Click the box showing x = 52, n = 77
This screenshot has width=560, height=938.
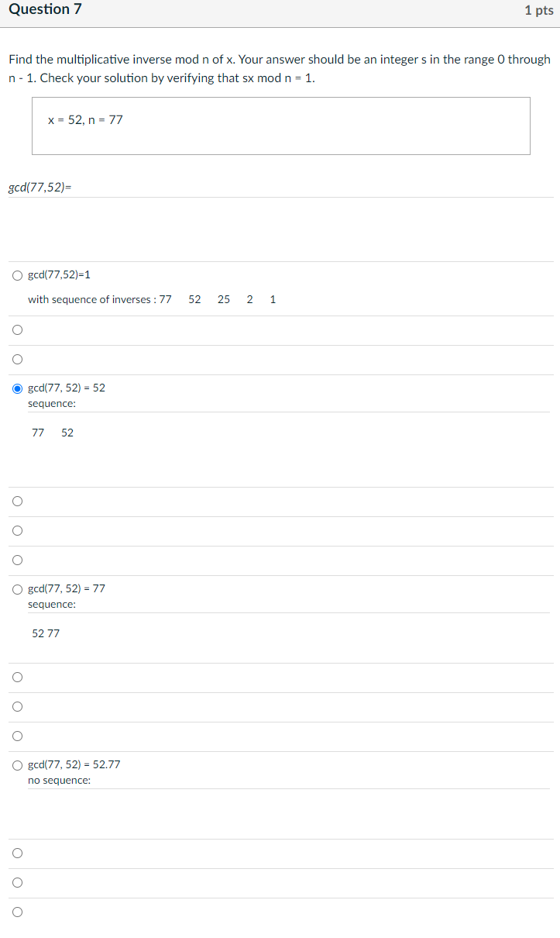point(280,126)
